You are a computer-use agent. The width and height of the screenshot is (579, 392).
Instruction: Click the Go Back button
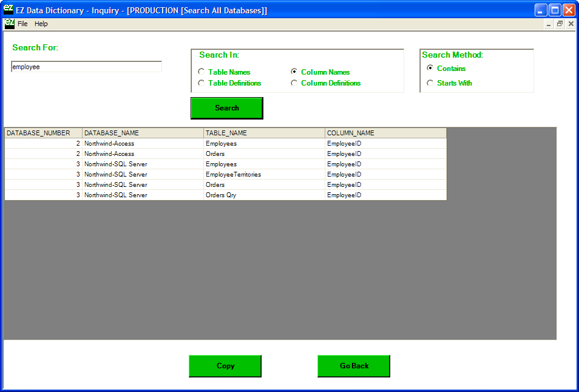tap(354, 366)
